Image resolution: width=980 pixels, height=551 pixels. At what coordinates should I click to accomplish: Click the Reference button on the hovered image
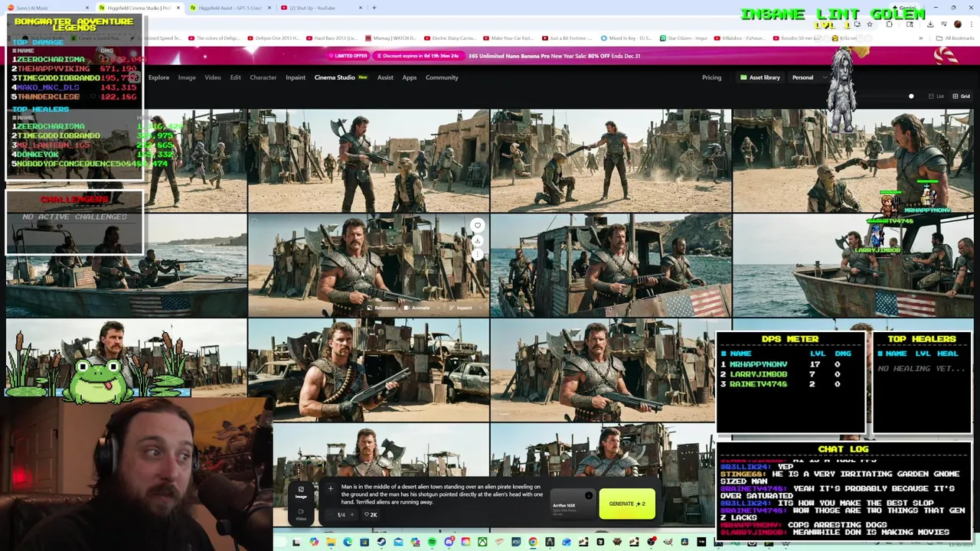point(381,308)
